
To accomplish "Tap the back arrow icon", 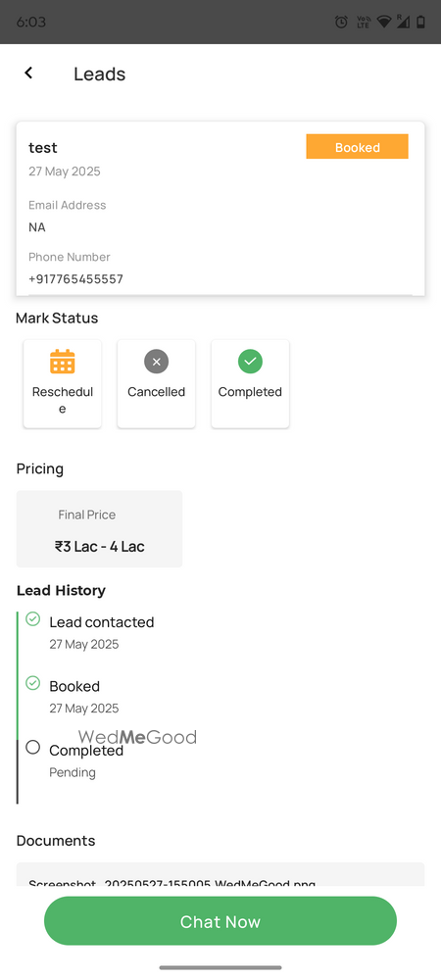I will click(28, 73).
